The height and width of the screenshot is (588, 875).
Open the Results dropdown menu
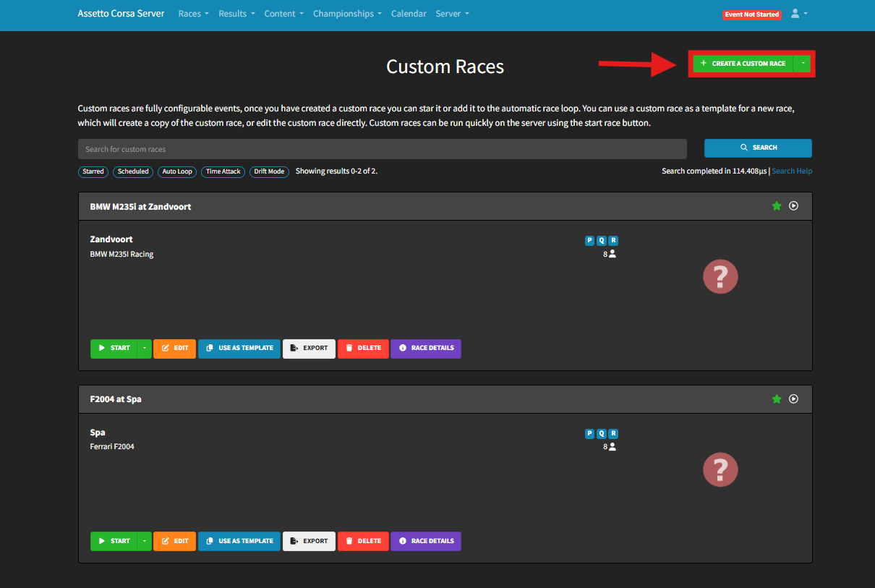pos(236,14)
